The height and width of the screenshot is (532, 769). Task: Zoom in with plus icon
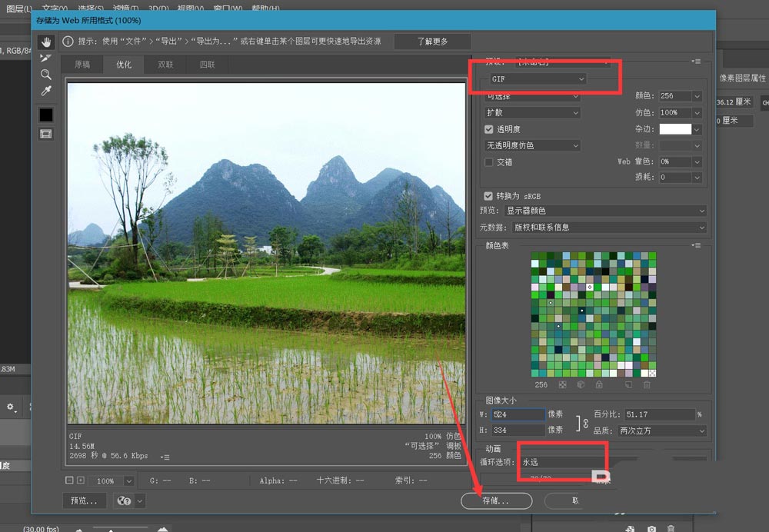[x=81, y=480]
